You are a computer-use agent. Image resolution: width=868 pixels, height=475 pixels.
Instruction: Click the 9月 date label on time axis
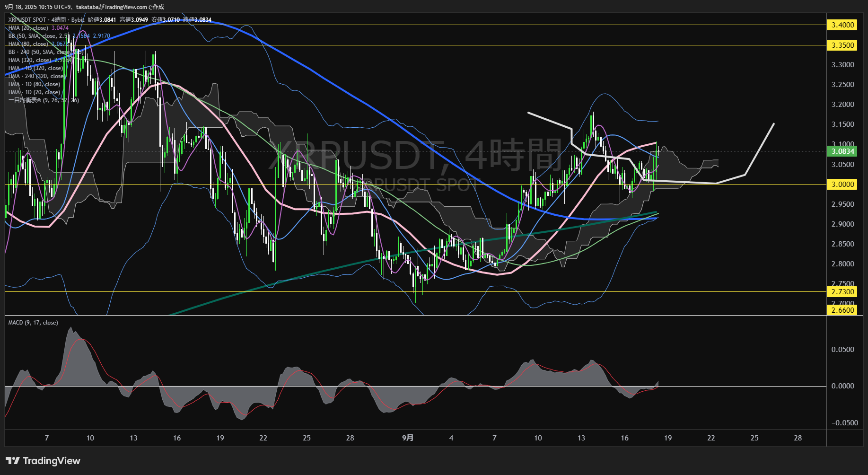tap(408, 438)
